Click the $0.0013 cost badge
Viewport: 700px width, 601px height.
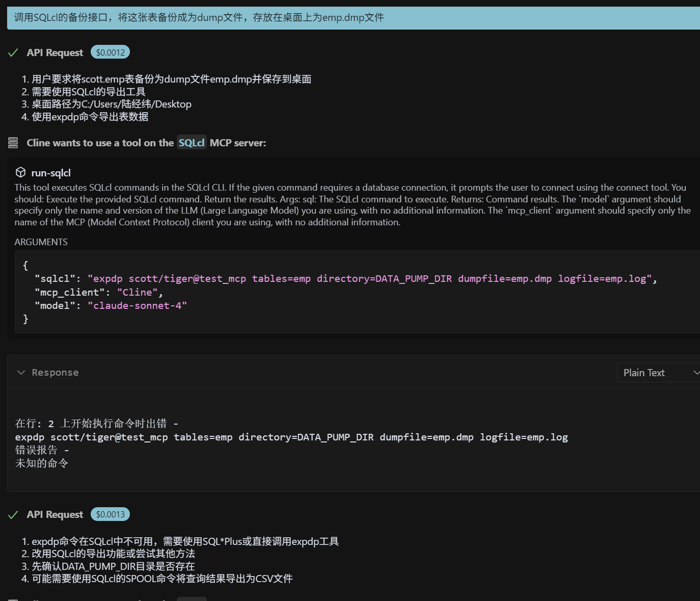tap(110, 514)
